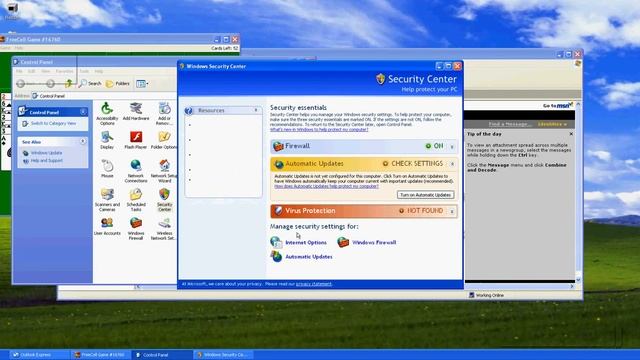Click the Automatic Updates icon under Manage settings

[276, 256]
